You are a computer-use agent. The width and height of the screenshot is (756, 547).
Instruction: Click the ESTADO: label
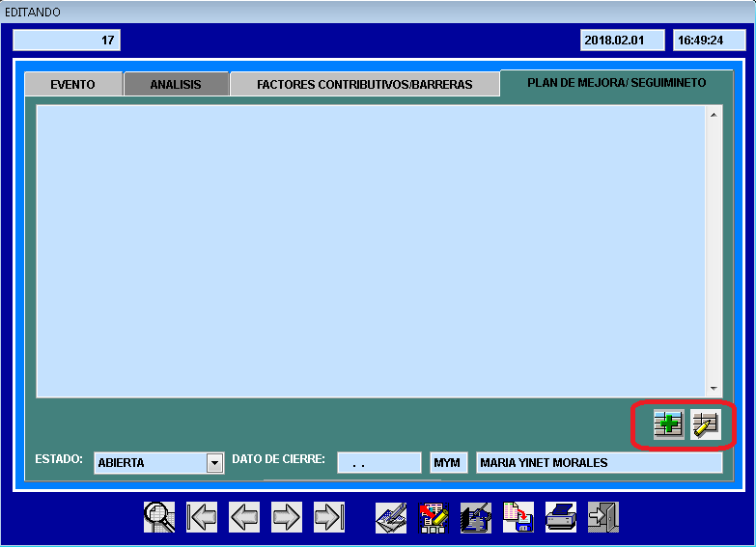click(x=59, y=459)
